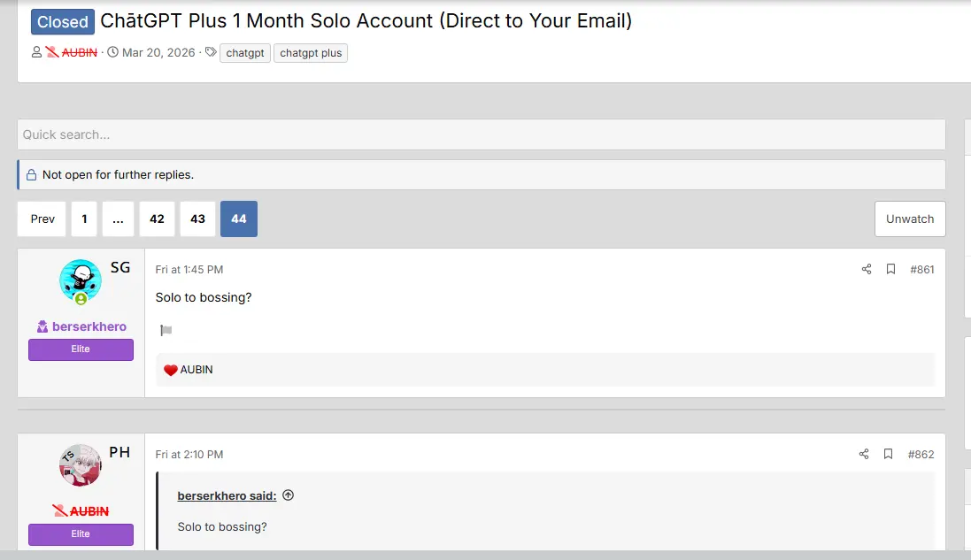Click the 'Solo to bossing?' message in post #861
Image resolution: width=971 pixels, height=560 pixels.
(203, 297)
